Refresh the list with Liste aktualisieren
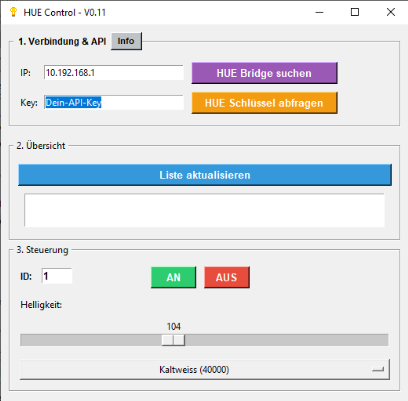408x401 pixels. 205,175
